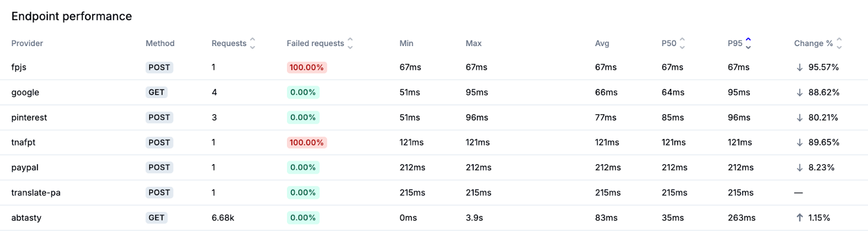The width and height of the screenshot is (868, 233).
Task: Click the up arrow beside 1.15%
Action: point(800,218)
